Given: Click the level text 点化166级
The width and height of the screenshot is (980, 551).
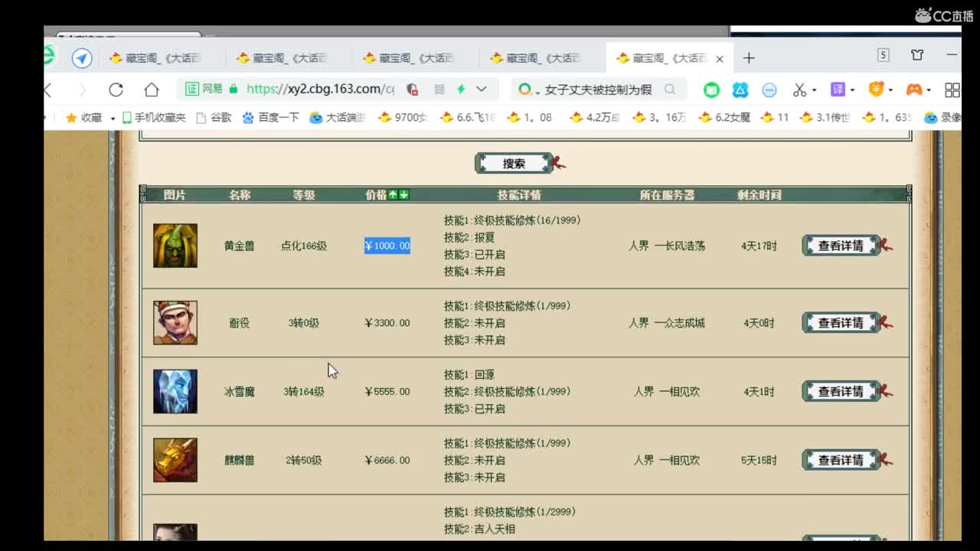Looking at the screenshot, I should [x=304, y=246].
